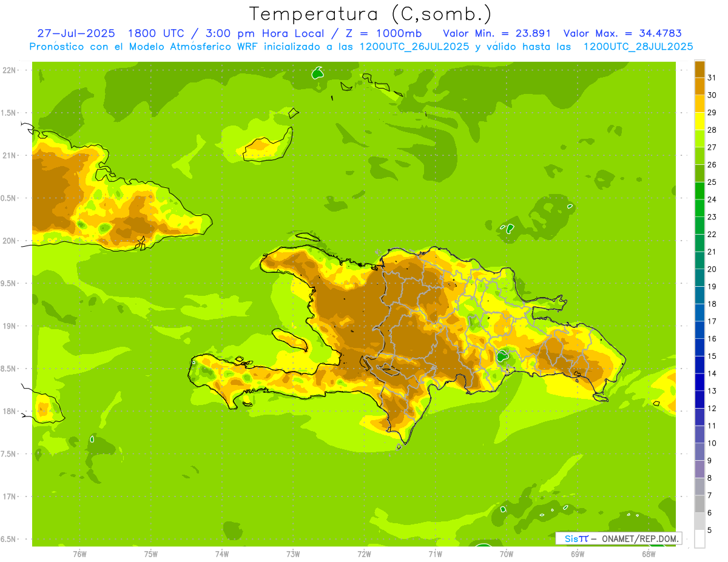Click the legend value "12"
The image size is (728, 562).
(712, 408)
